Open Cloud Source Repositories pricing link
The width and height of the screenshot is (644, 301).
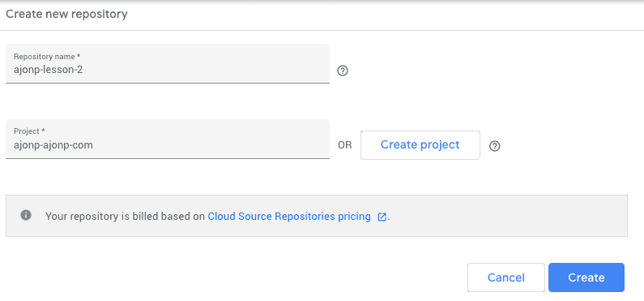(289, 217)
